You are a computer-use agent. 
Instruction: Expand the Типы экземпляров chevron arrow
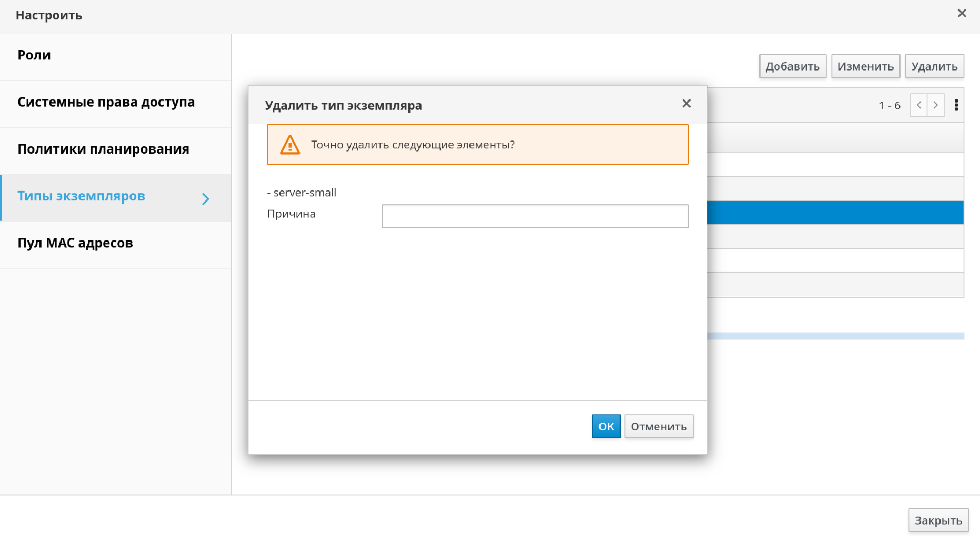tap(206, 198)
